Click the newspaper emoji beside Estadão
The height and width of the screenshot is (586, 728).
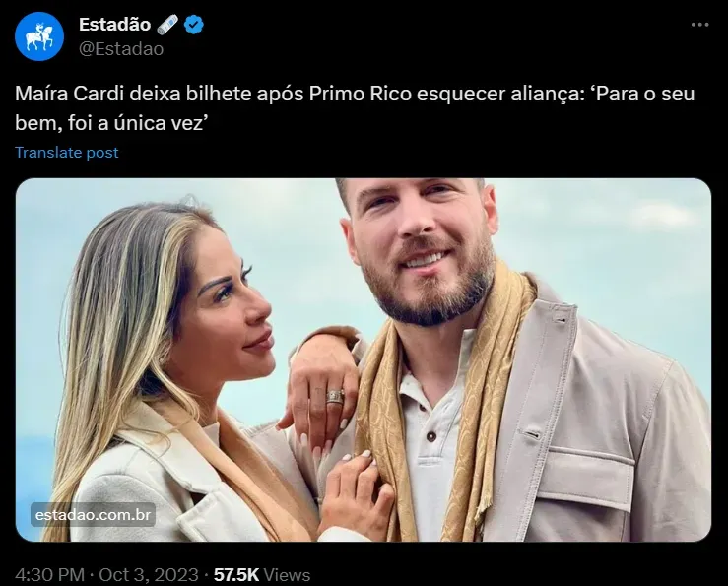point(167,25)
